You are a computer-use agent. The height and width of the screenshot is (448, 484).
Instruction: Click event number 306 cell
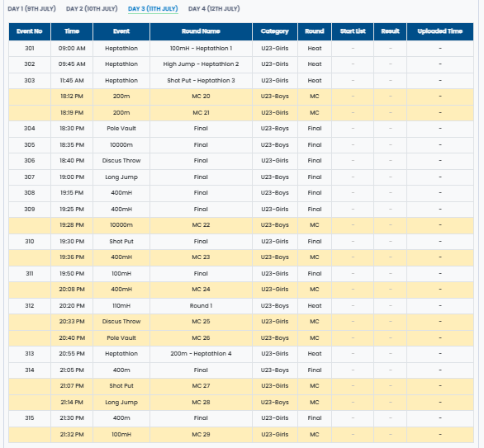(30, 161)
